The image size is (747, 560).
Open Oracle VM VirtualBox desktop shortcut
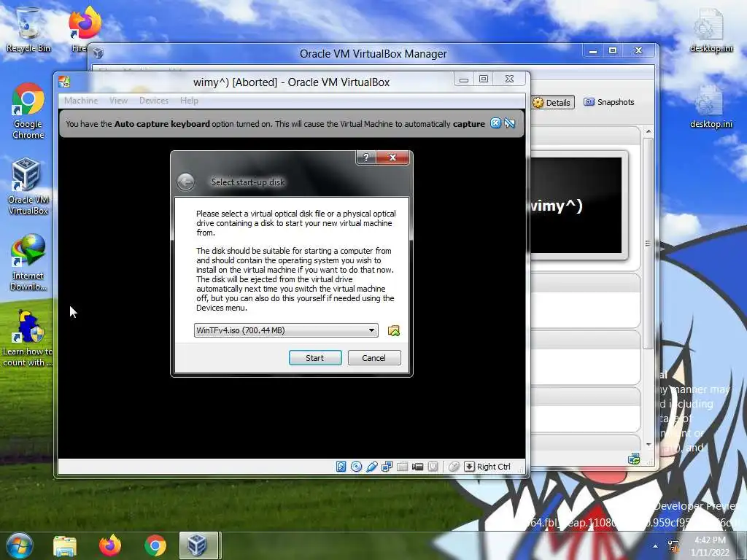pyautogui.click(x=28, y=186)
